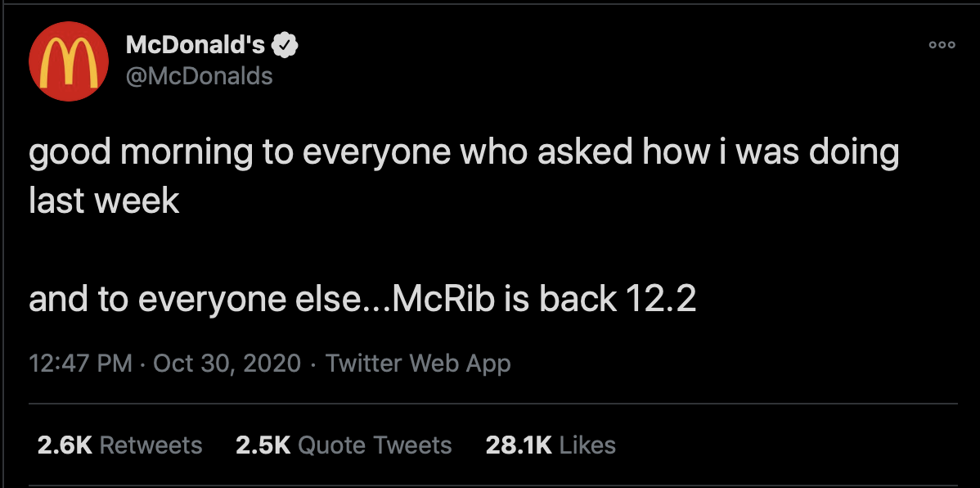Click the 'last week' text line
Image resolution: width=980 pixels, height=488 pixels.
104,201
